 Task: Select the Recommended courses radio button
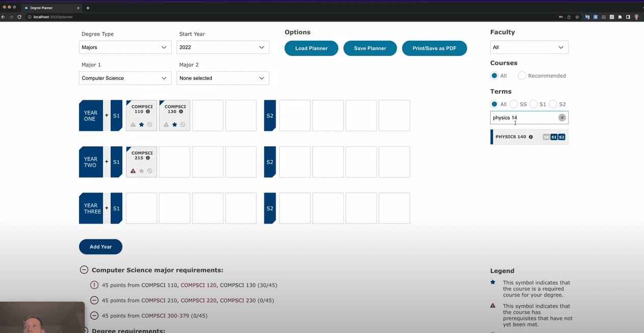522,76
